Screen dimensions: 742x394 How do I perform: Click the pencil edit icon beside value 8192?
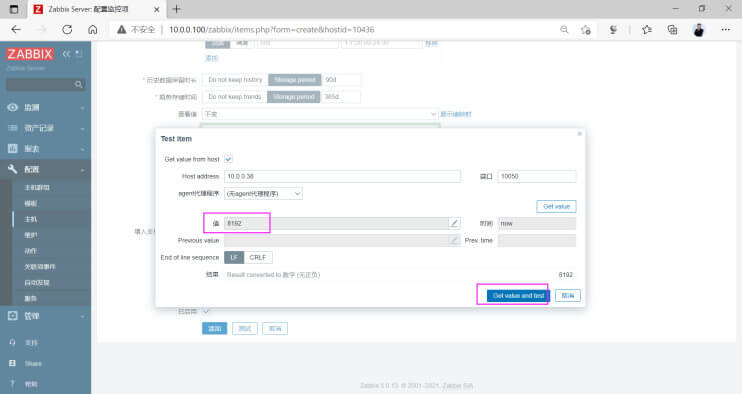[x=454, y=223]
